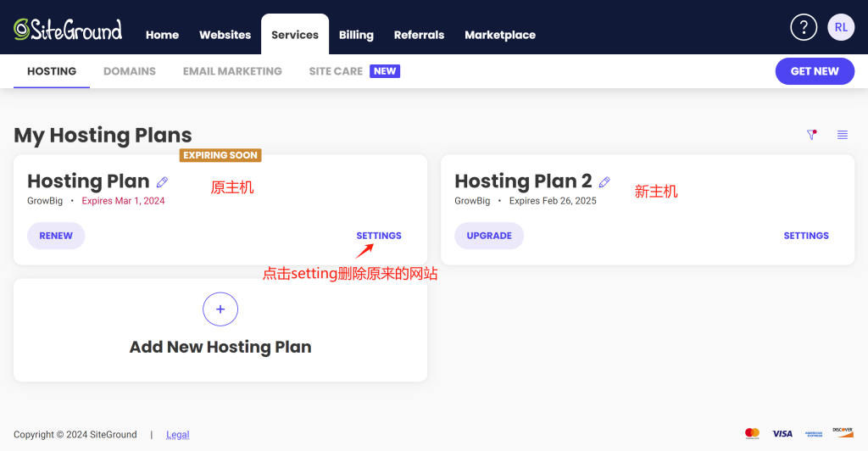Click the "Expires Feb 26, 2025" text
The image size is (868, 451).
(x=553, y=201)
